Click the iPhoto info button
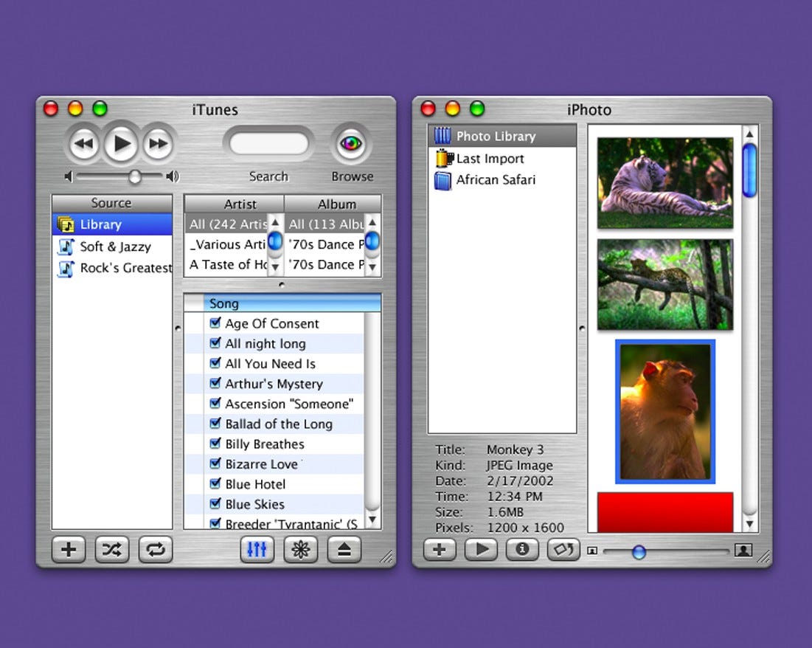812x648 pixels. pos(522,550)
